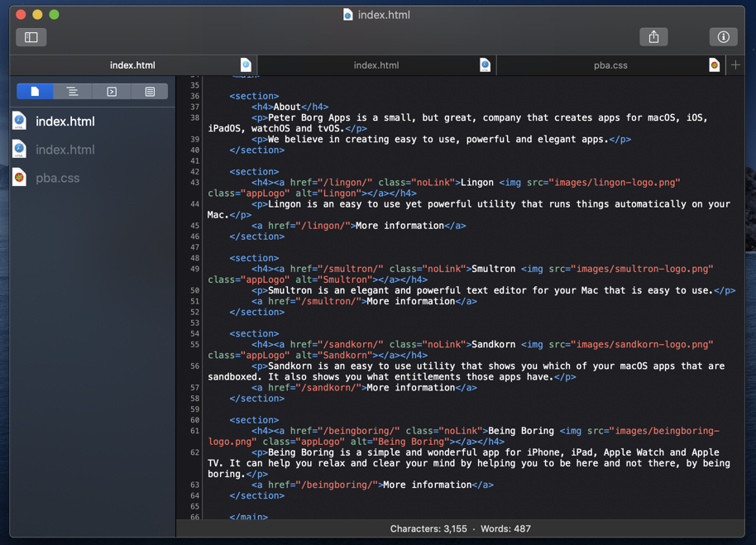Screen dimensions: 756x545
Task: Click the About heading text
Action: pyautogui.click(x=287, y=107)
